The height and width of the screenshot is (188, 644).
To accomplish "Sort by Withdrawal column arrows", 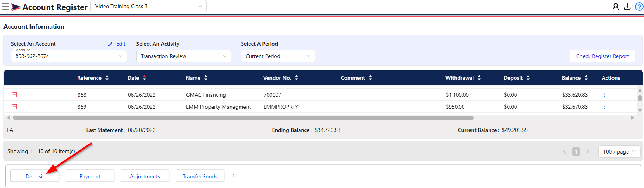I will coord(479,78).
